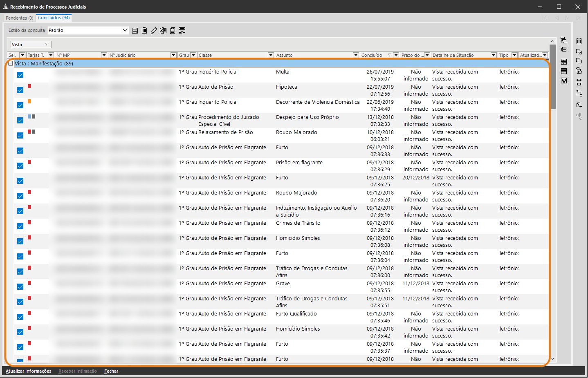Viewport: 588px width, 378px height.
Task: Click the trash icon beside the Padrão dropdown
Action: click(144, 31)
